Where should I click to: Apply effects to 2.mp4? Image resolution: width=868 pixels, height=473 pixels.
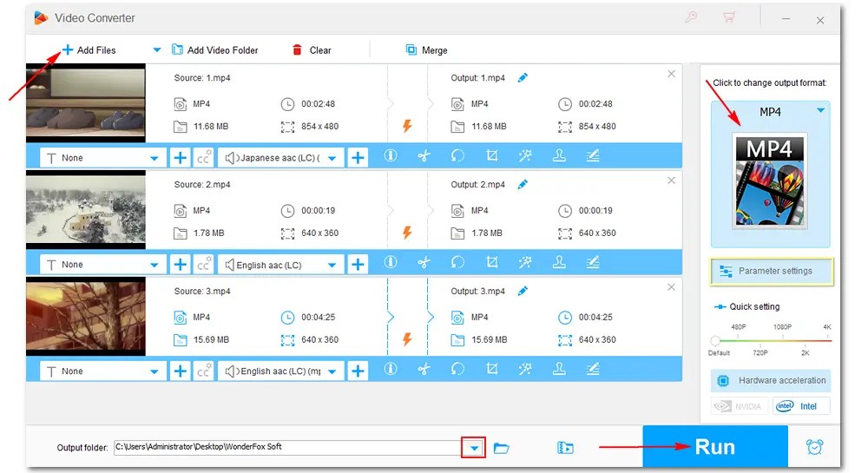click(525, 262)
